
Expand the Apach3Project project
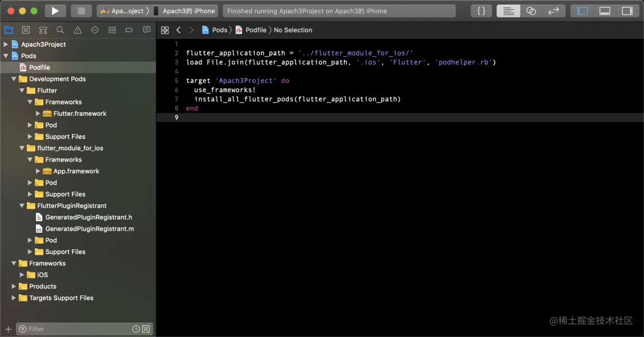(6, 44)
